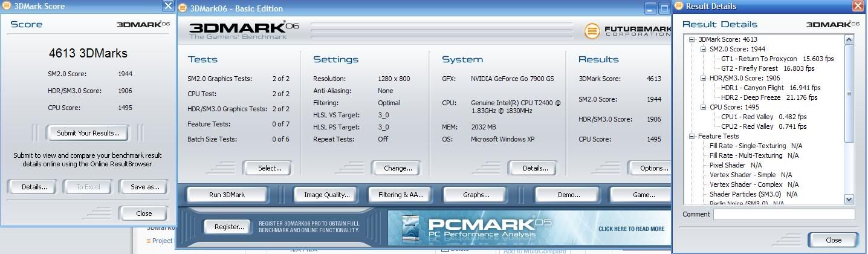This screenshot has height=254, width=868.
Task: Click the Result Details scrollbar down arrow
Action: (x=849, y=199)
